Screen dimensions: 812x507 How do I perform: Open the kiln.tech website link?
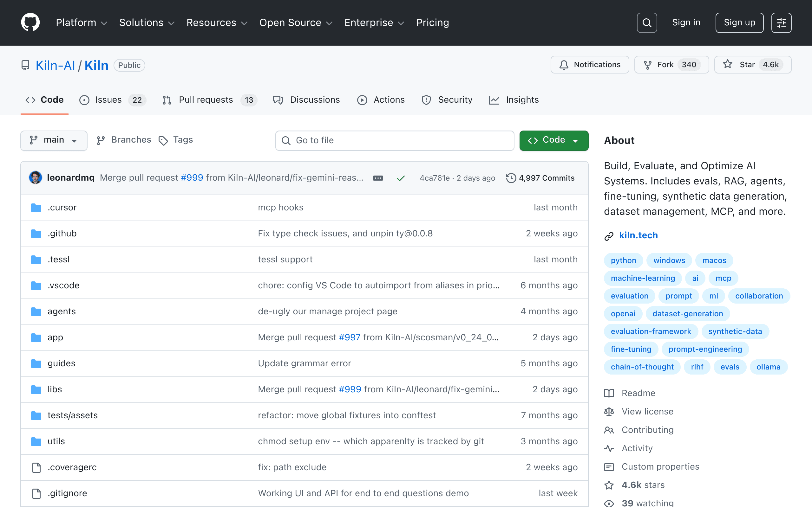point(638,235)
